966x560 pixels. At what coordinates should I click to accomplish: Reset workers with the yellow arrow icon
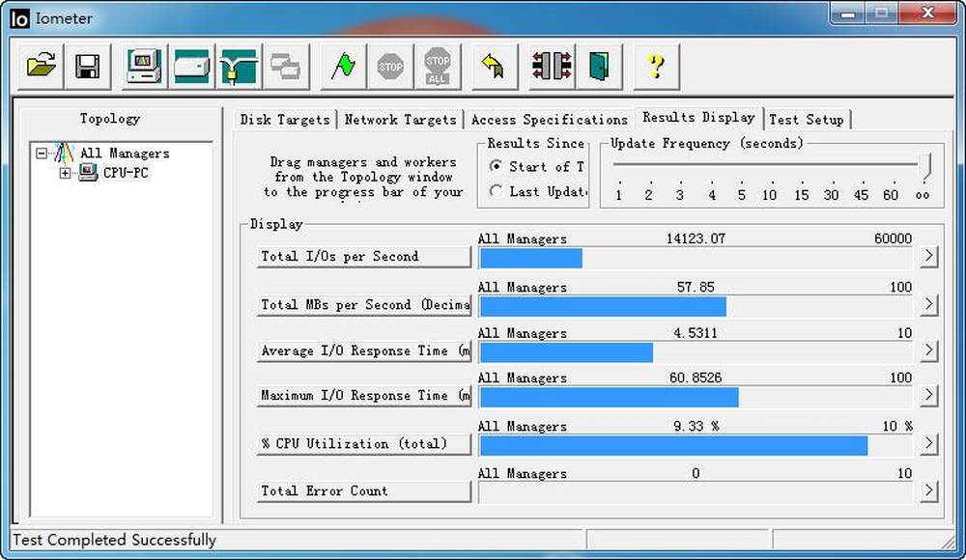494,66
